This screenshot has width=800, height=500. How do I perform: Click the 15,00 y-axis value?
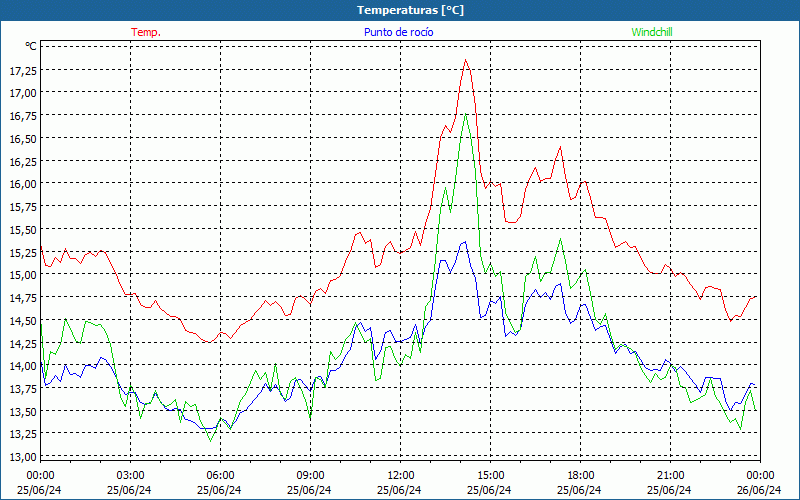[x=23, y=275]
